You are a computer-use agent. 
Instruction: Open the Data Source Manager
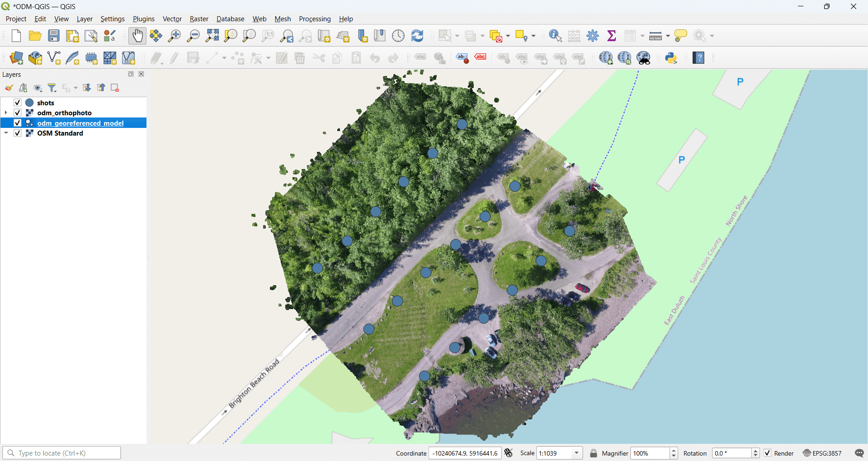click(x=16, y=58)
